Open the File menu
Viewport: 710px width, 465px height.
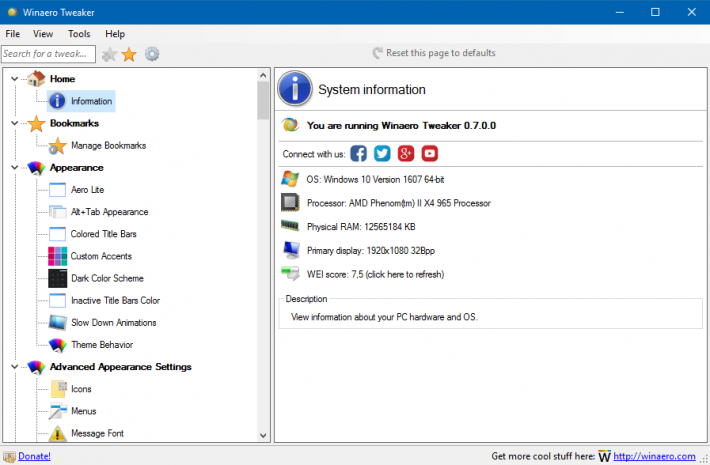click(x=13, y=34)
